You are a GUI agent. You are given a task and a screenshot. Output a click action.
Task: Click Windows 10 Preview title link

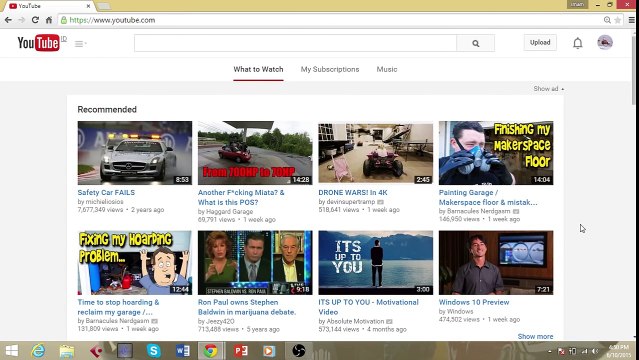(474, 302)
